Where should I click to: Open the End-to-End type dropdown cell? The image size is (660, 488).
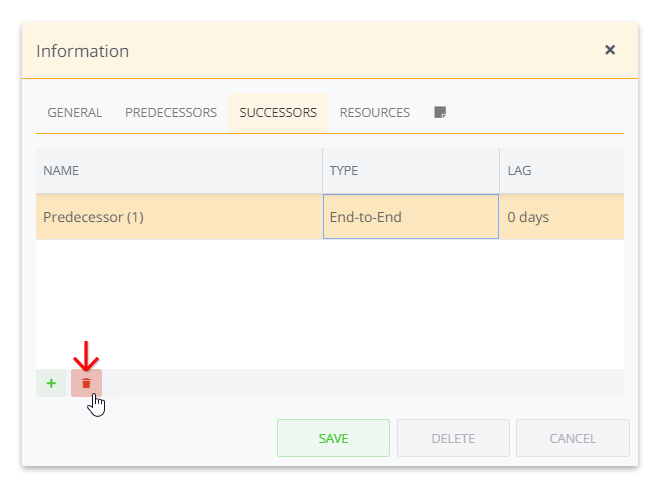[410, 217]
